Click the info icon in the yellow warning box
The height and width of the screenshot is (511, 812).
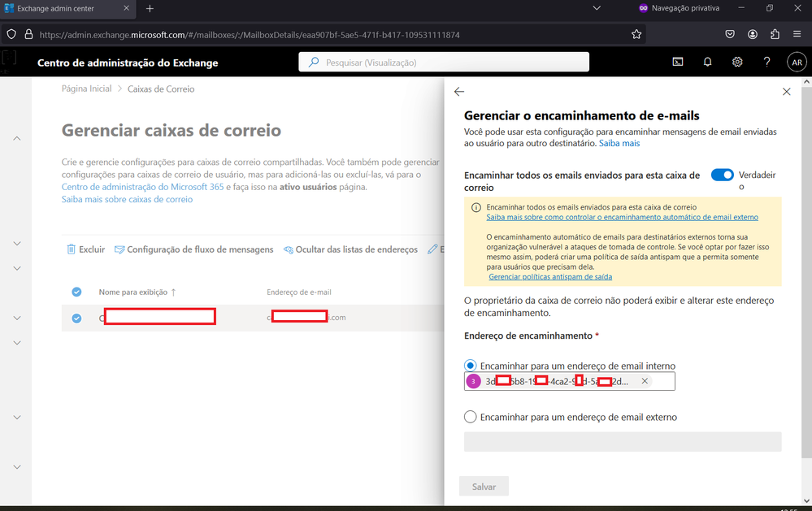476,208
